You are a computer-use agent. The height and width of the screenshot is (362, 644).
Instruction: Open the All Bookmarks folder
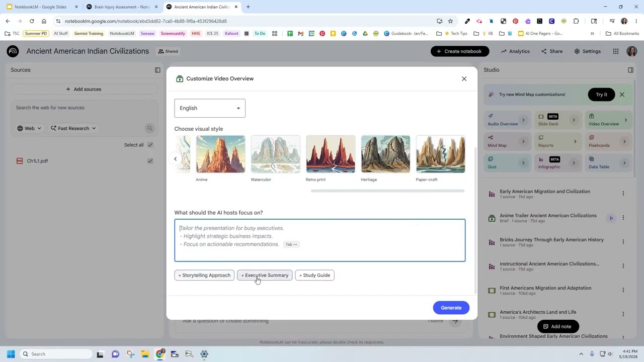pyautogui.click(x=622, y=34)
